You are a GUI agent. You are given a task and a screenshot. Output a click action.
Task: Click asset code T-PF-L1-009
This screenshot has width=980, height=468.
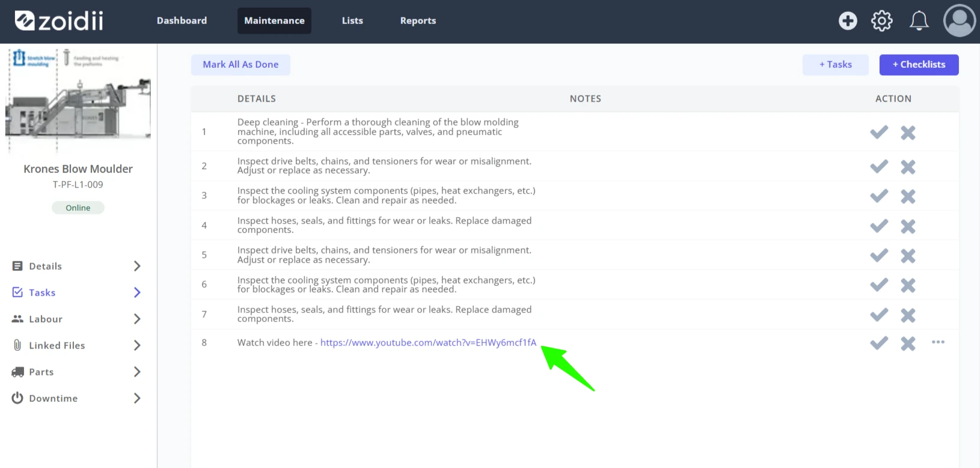[x=78, y=184]
